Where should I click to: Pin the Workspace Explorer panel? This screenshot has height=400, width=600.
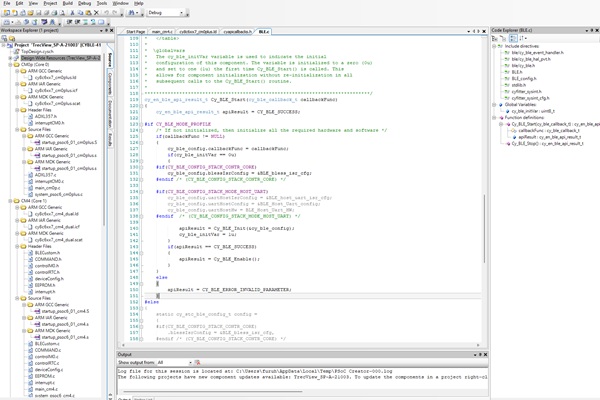(x=106, y=30)
